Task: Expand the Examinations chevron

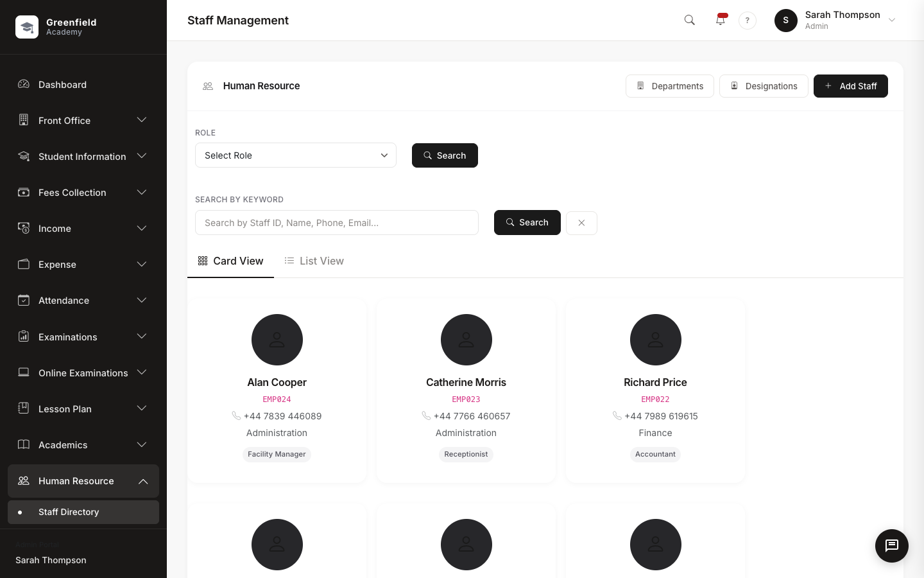Action: click(142, 337)
